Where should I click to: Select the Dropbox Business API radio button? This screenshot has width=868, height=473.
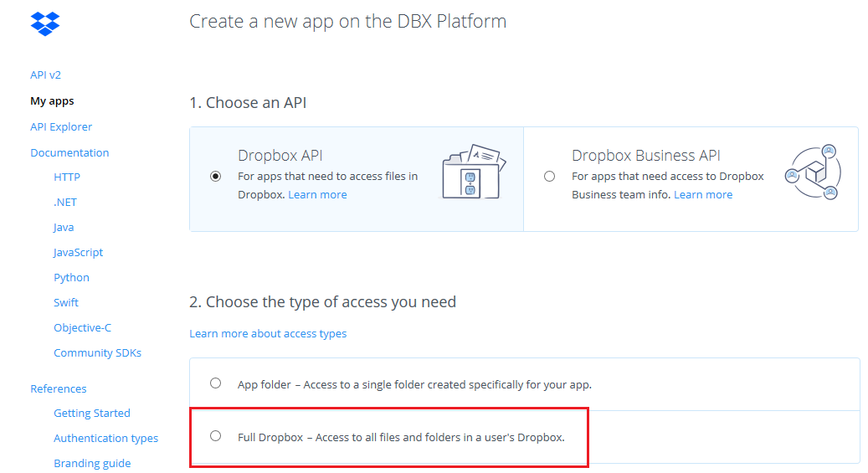[x=549, y=176]
